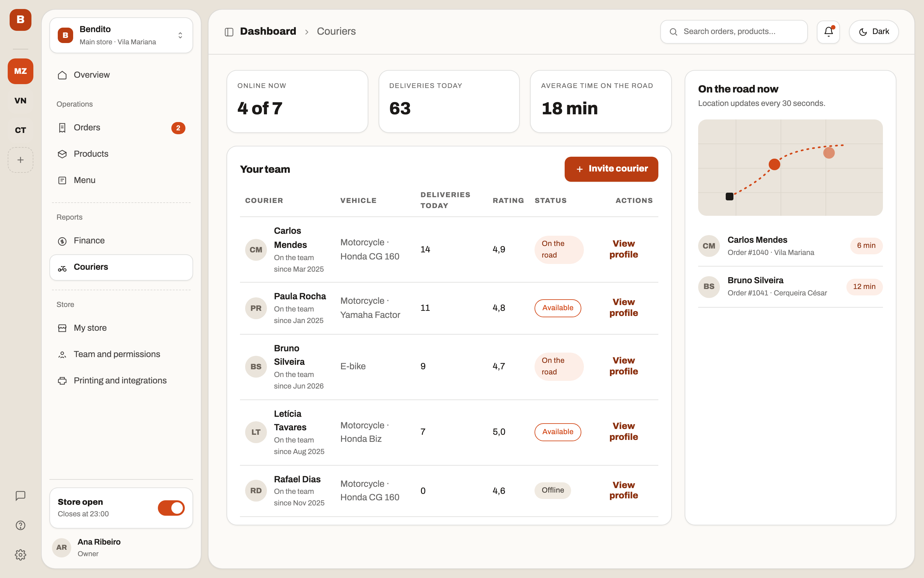924x578 pixels.
Task: Click the black store marker on map
Action: click(x=729, y=197)
